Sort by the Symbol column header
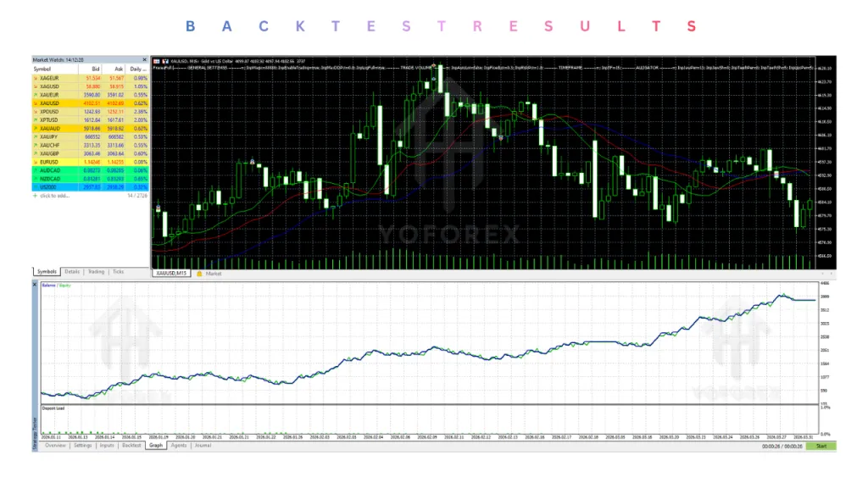Viewport: 868px width, 488px height. 54,69
